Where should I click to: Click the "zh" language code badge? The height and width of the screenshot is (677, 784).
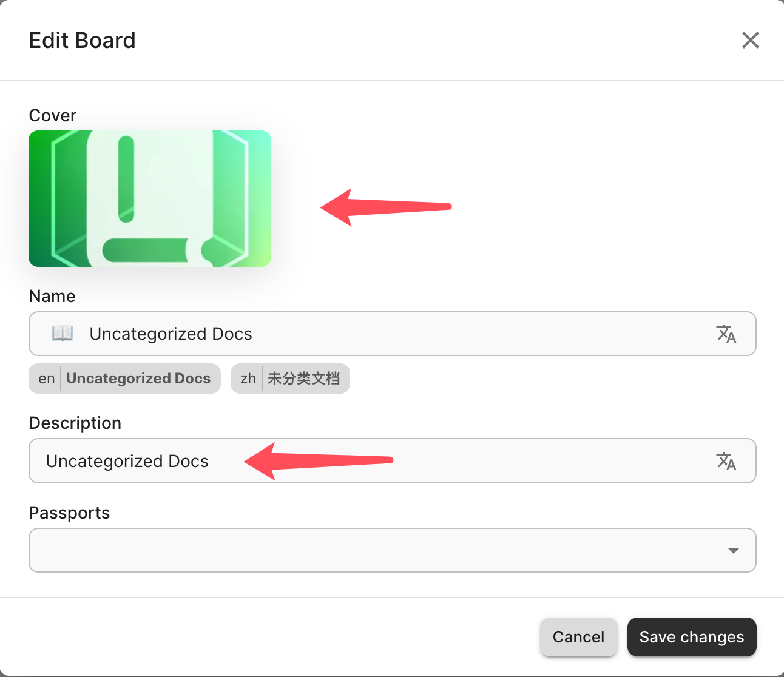tap(248, 379)
